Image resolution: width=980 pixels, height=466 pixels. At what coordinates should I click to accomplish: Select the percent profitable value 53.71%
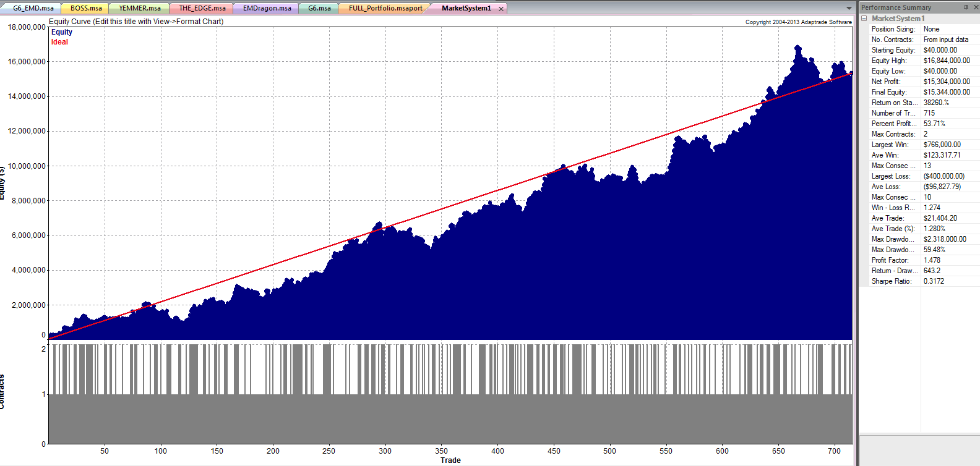pos(934,124)
